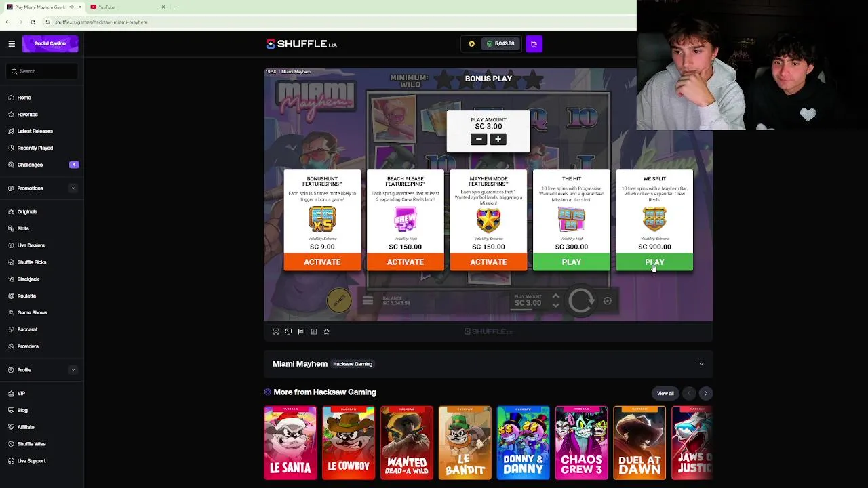The width and height of the screenshot is (868, 488).
Task: Open the Le Bandit game thumbnail
Action: coord(465,443)
